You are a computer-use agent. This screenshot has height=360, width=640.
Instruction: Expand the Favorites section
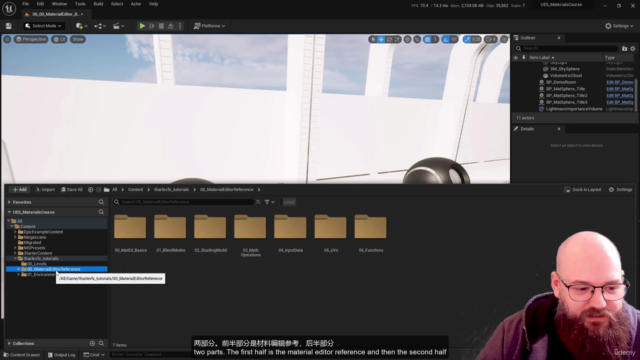(9, 202)
